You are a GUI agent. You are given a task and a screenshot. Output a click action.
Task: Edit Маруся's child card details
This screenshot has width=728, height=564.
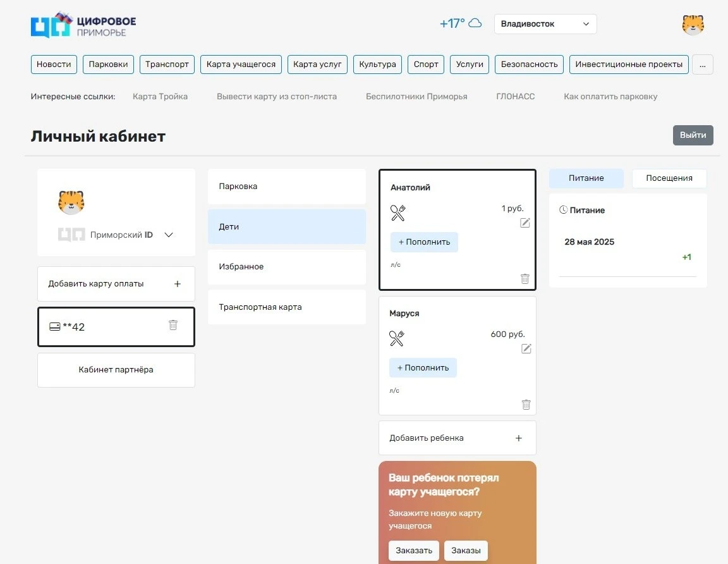(x=526, y=348)
